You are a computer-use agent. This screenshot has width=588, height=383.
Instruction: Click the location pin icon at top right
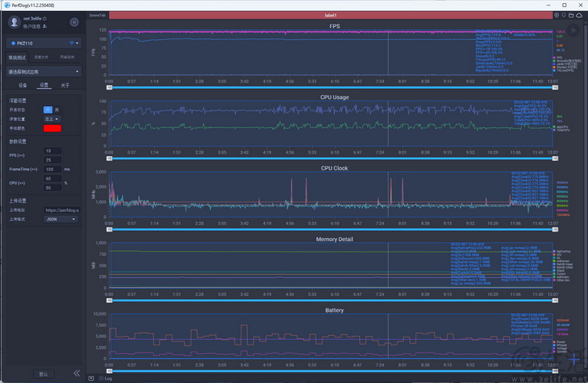coord(557,16)
